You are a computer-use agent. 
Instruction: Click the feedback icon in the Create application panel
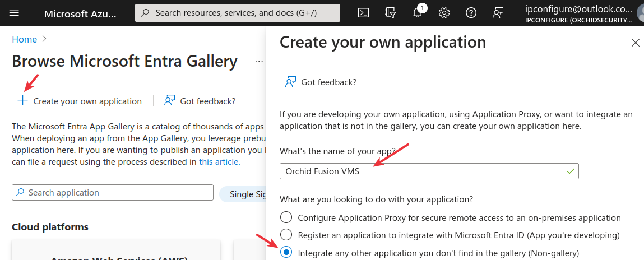pos(291,82)
